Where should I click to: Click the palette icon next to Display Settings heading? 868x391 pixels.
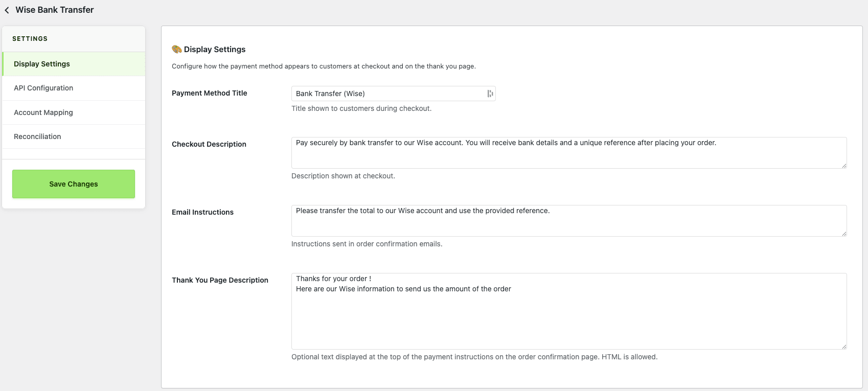tap(177, 49)
